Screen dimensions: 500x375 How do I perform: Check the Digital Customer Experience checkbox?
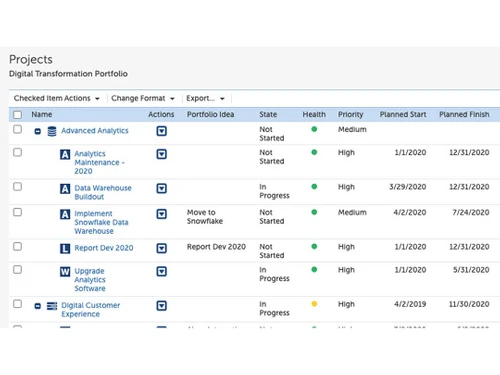[x=17, y=304]
